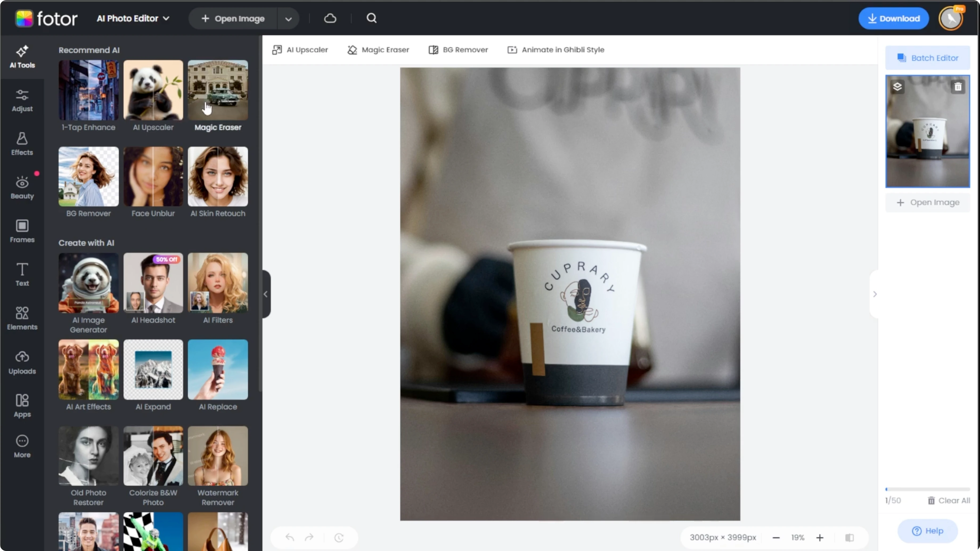Toggle the compare before/after icon
This screenshot has height=551, width=980.
850,538
